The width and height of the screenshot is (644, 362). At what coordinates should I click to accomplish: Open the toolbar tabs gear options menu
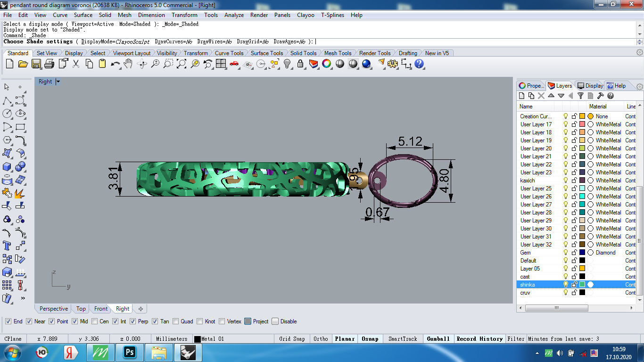(640, 53)
